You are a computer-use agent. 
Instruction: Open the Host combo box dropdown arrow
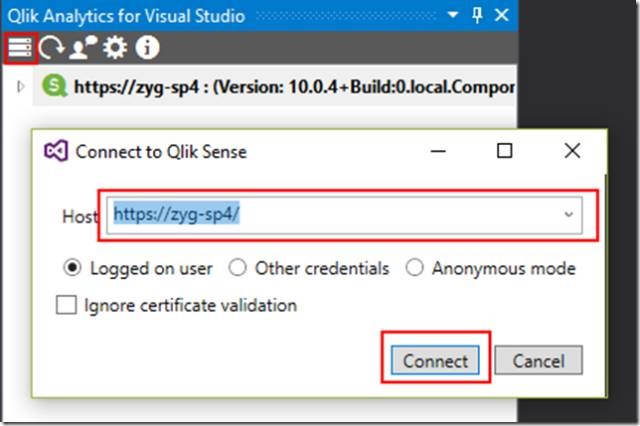[569, 215]
